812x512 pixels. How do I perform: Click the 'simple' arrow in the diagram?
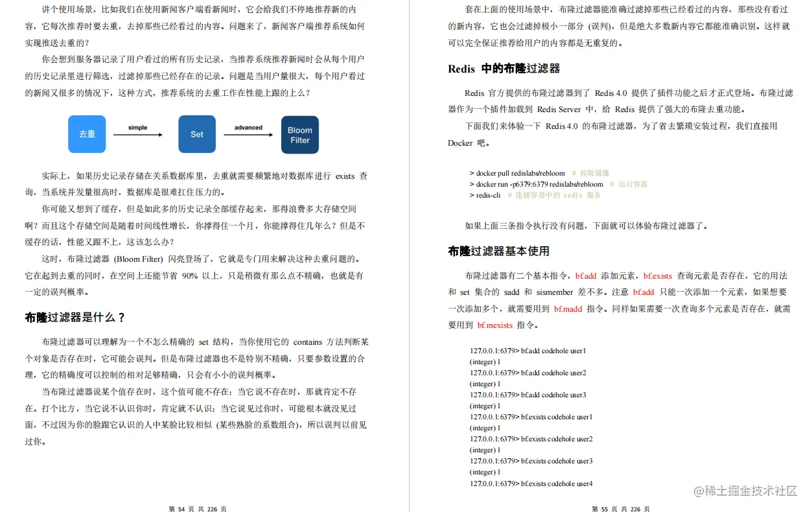138,134
